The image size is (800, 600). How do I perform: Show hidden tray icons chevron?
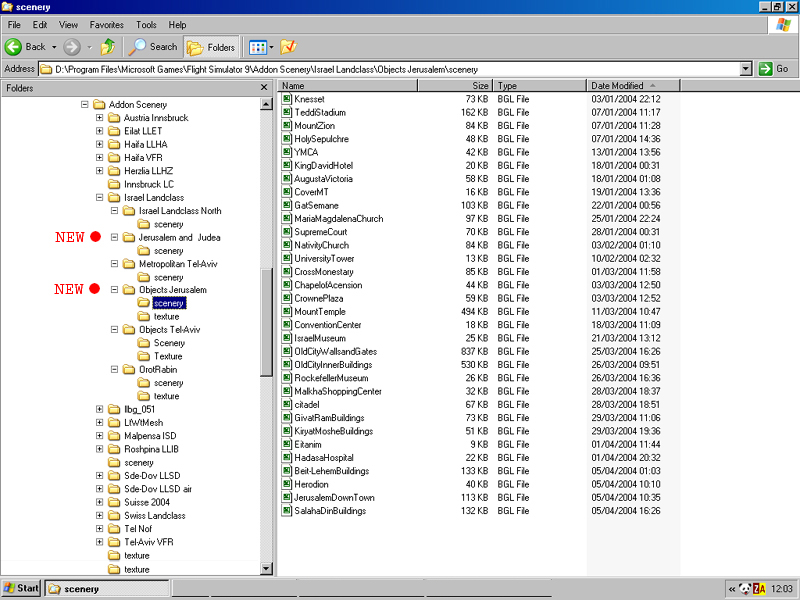pyautogui.click(x=732, y=589)
